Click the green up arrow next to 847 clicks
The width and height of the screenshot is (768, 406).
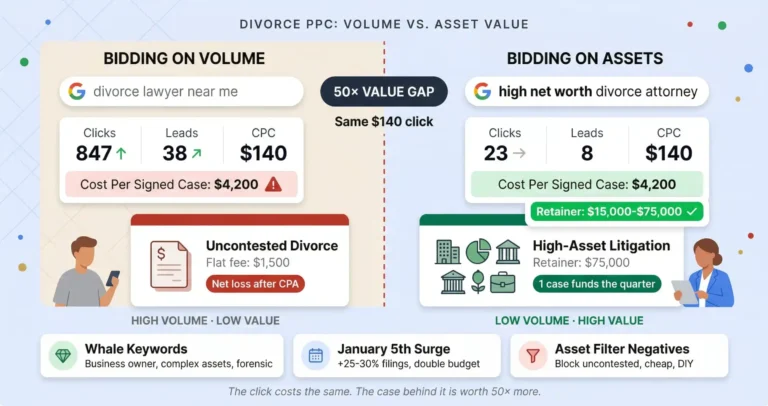pyautogui.click(x=120, y=154)
